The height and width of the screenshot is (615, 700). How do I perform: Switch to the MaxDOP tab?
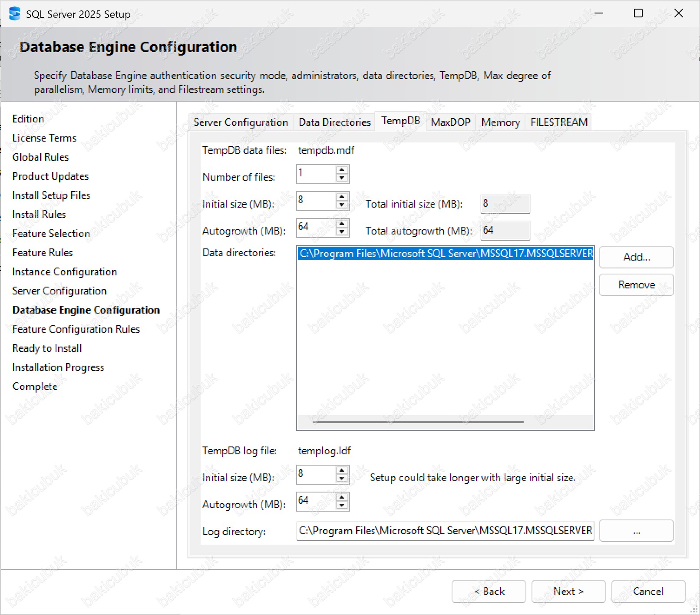coord(450,122)
